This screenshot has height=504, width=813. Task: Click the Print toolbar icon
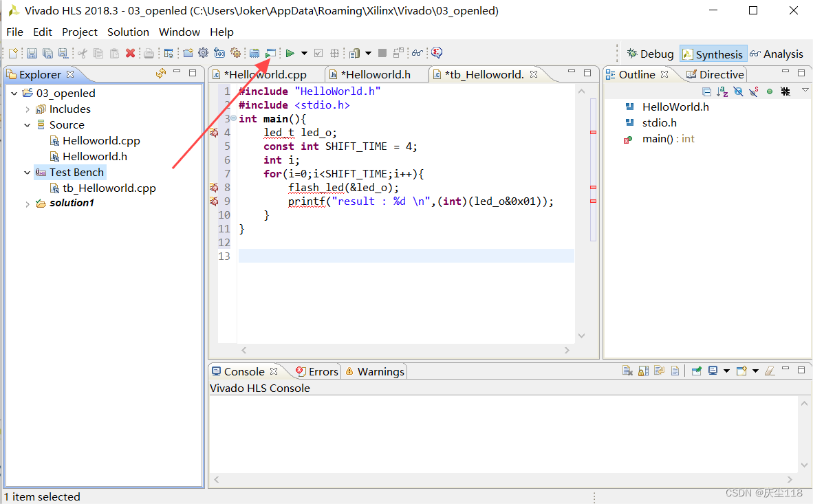(x=149, y=53)
